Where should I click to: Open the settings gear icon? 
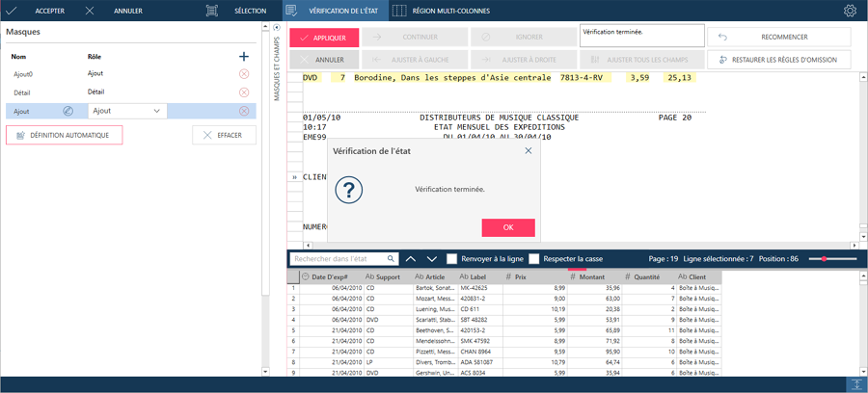pyautogui.click(x=849, y=11)
